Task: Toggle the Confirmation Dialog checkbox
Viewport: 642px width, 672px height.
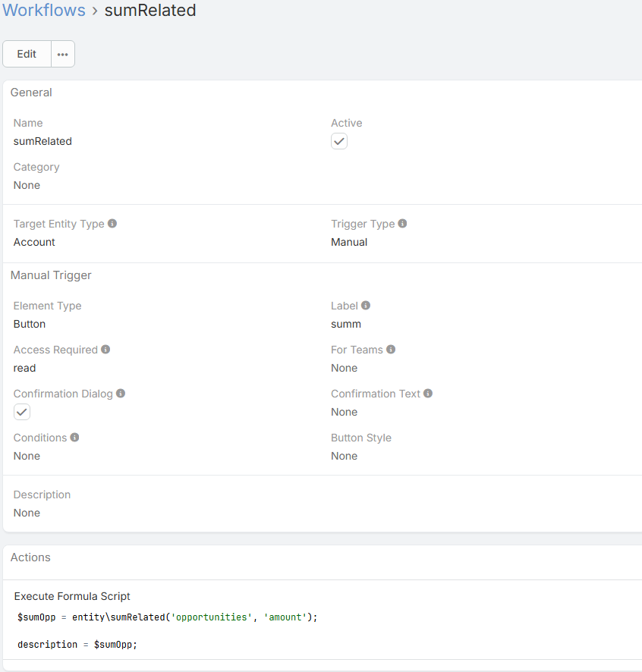Action: (22, 412)
